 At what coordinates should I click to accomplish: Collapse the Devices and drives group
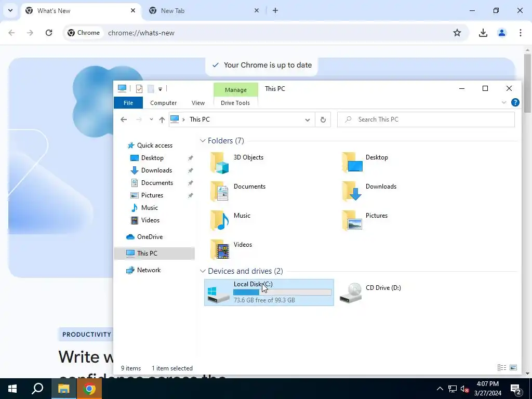[203, 271]
